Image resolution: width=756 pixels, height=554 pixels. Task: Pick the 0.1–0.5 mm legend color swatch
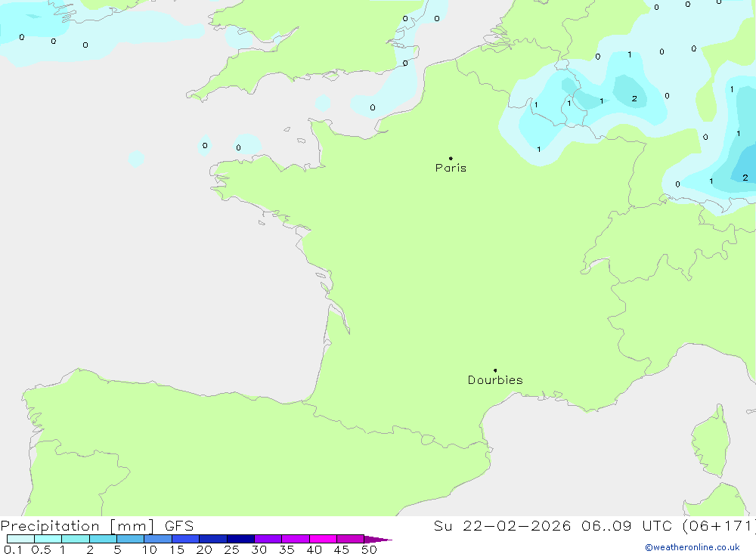[20, 539]
